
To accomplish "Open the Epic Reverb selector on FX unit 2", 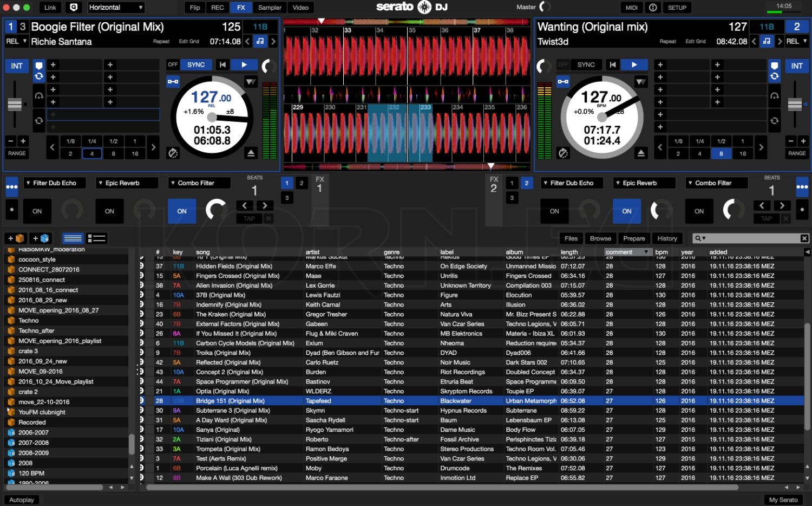I will tap(644, 183).
